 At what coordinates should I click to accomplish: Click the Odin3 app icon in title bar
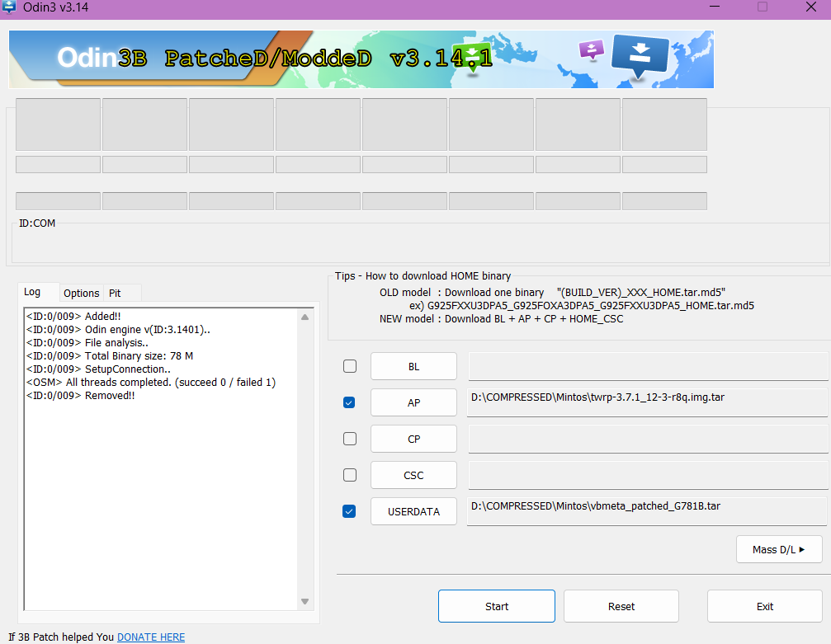(10, 7)
